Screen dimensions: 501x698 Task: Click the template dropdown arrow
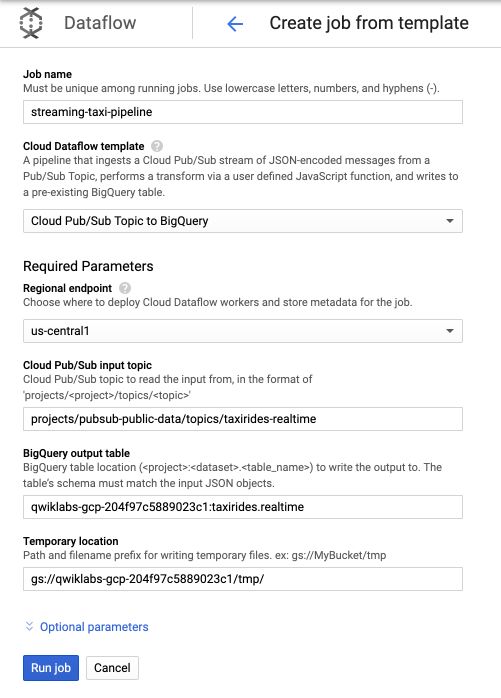point(450,221)
